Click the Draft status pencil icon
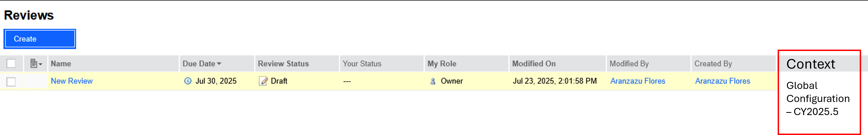The height and width of the screenshot is (135, 868). point(263,81)
